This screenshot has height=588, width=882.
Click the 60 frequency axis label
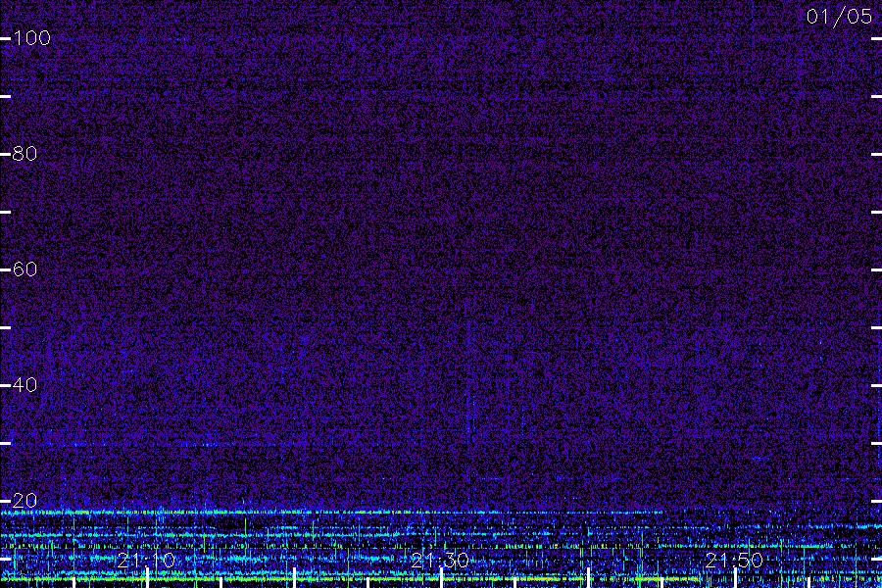pyautogui.click(x=24, y=269)
